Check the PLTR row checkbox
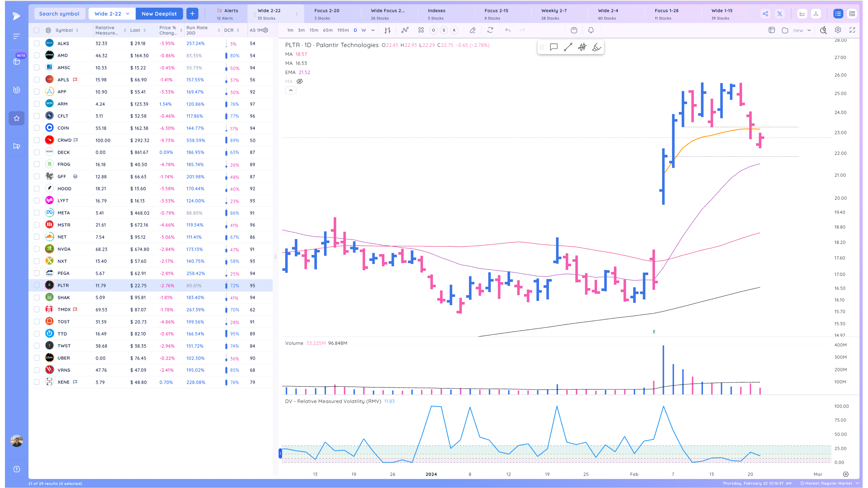This screenshot has height=488, width=868. [36, 285]
